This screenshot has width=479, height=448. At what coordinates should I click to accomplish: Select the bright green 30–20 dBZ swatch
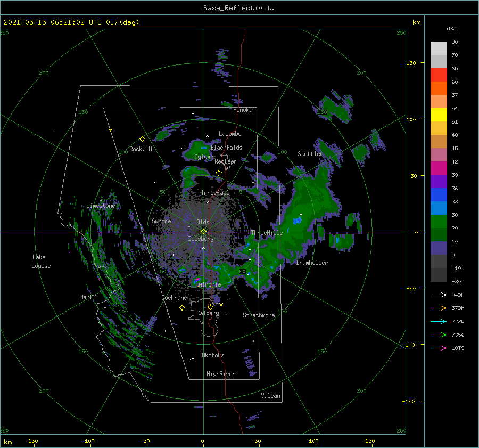(x=439, y=222)
